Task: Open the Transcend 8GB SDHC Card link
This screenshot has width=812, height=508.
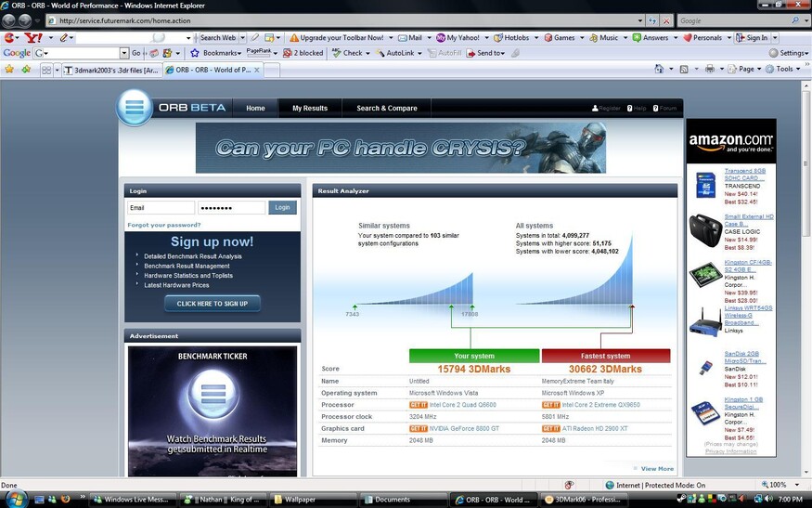Action: 744,175
